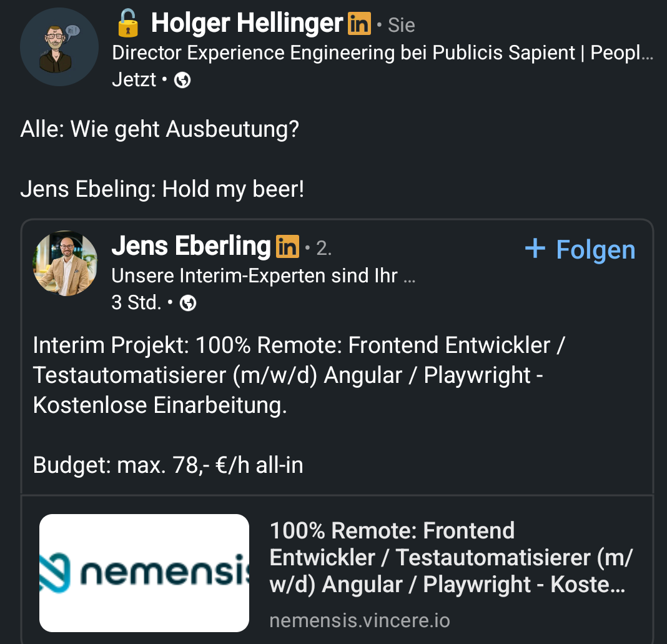667x644 pixels.
Task: Click the open padlock emoji icon
Action: coord(129,24)
